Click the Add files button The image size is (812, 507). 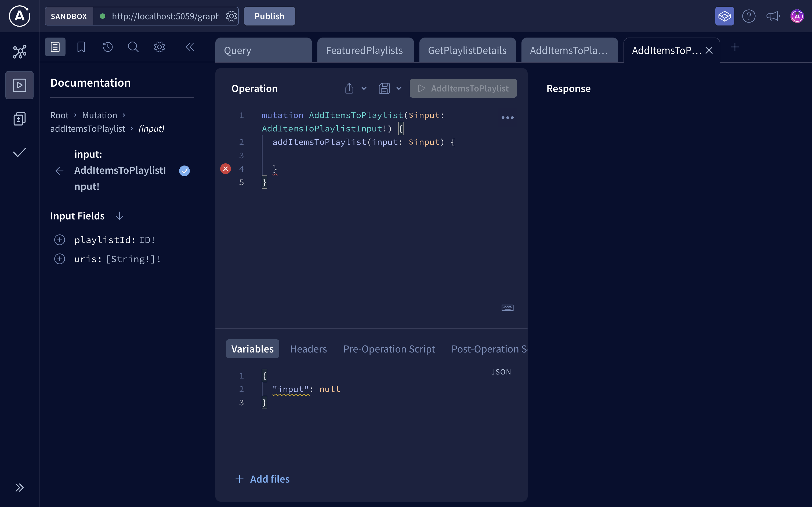click(x=263, y=479)
